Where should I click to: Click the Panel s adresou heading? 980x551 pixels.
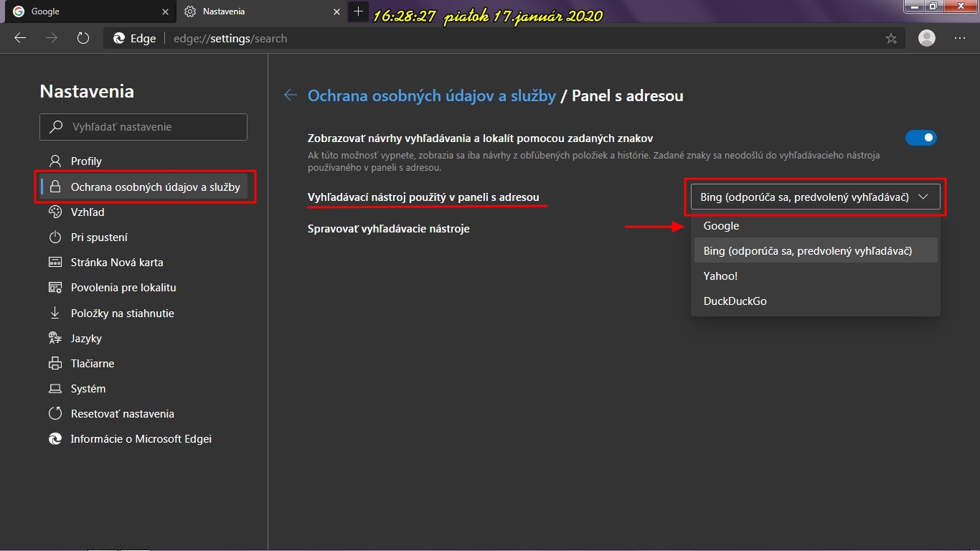coord(628,96)
